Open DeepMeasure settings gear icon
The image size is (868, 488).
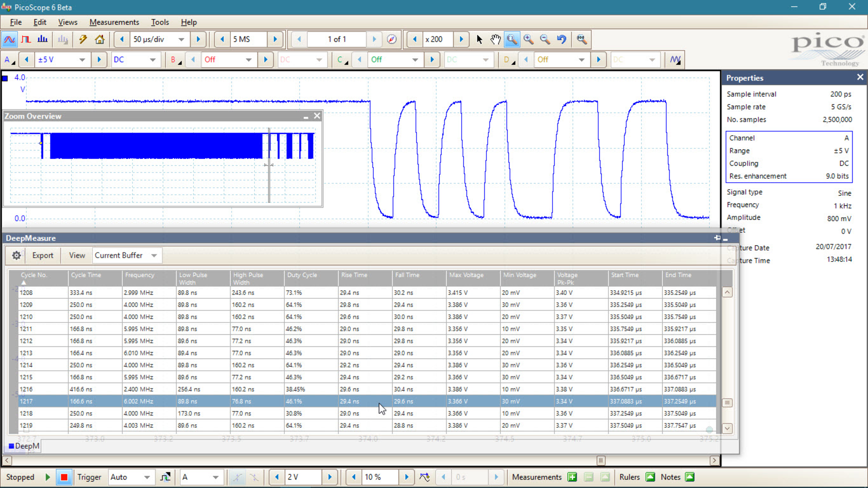click(x=16, y=256)
